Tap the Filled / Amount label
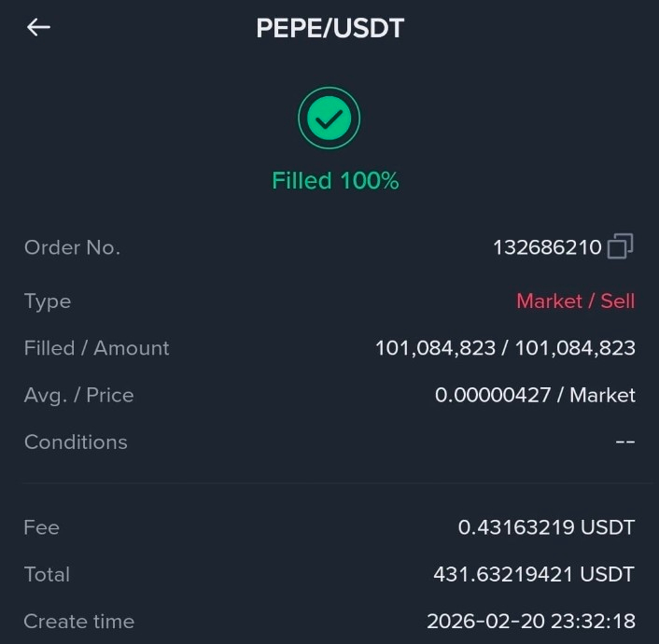The image size is (659, 644). [x=97, y=348]
